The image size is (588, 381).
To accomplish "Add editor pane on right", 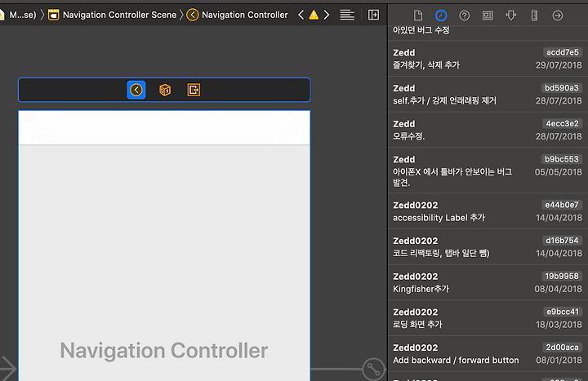I will (x=373, y=15).
